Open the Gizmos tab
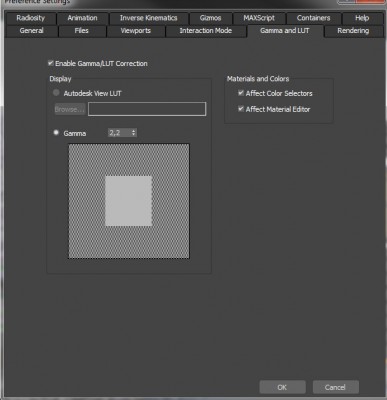The image size is (387, 400). coord(210,18)
